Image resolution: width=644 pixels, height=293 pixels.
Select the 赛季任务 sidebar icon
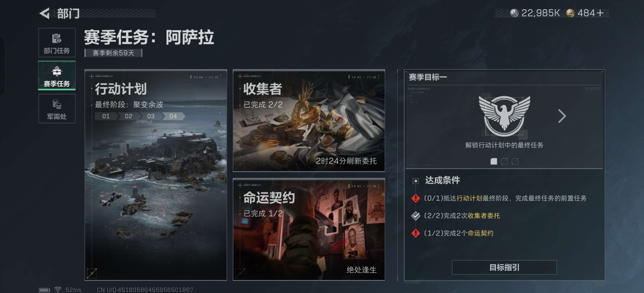(57, 71)
